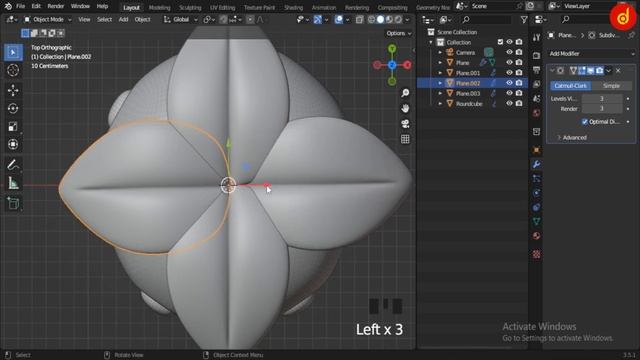This screenshot has width=640, height=360.
Task: Toggle Plane.001 eye visibility
Action: [509, 73]
